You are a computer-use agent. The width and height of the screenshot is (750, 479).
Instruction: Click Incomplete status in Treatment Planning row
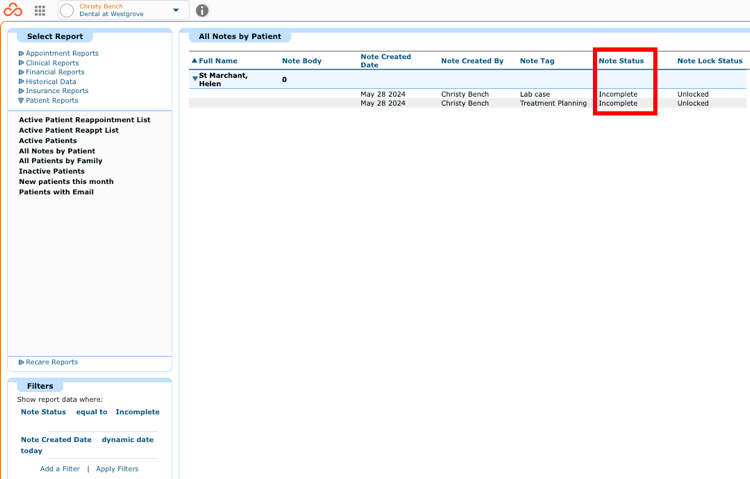tap(618, 103)
